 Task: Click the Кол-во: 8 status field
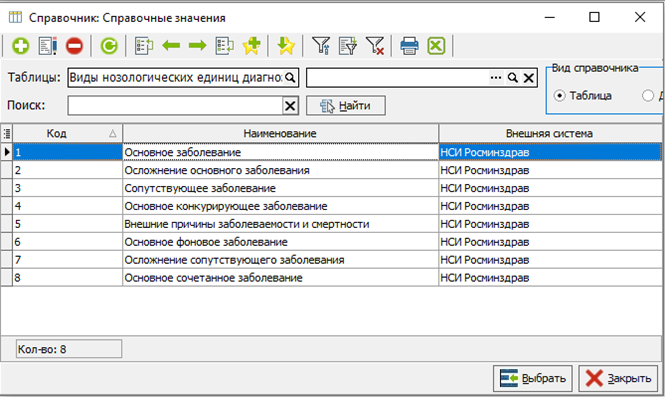(x=69, y=349)
